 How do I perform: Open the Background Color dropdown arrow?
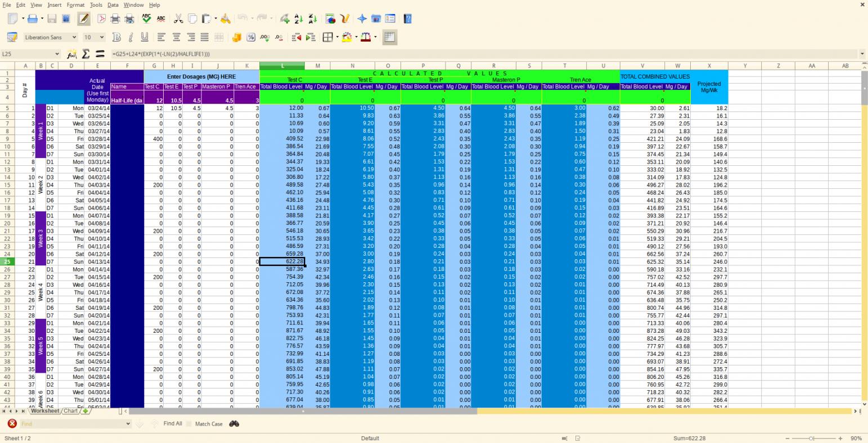[x=357, y=37]
